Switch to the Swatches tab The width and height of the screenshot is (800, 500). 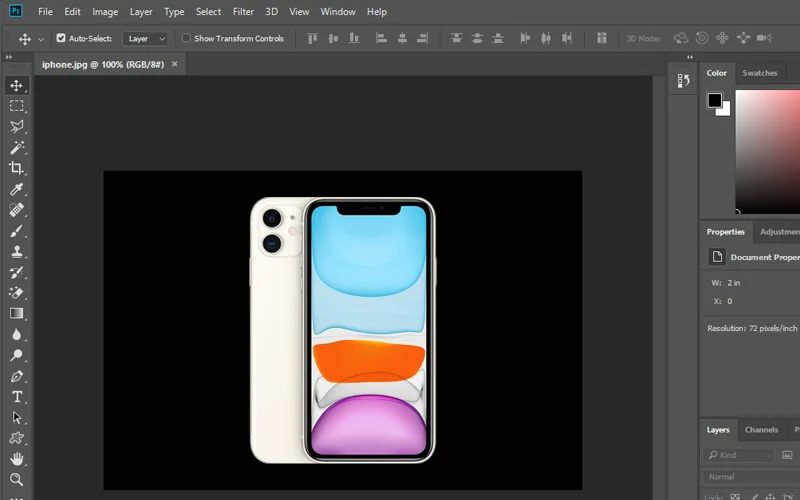[760, 73]
